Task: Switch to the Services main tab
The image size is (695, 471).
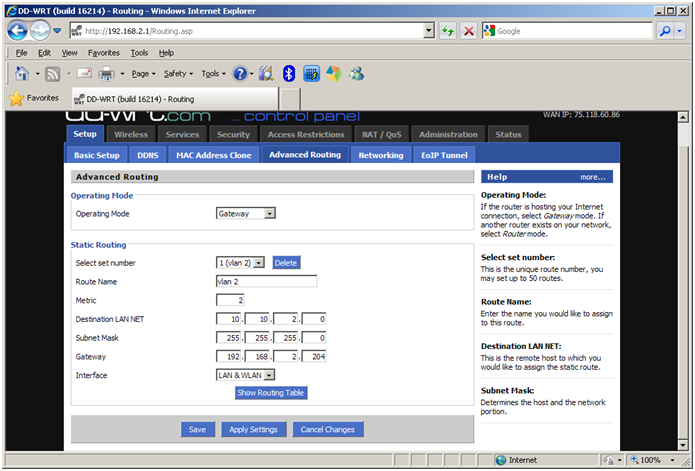Action: pos(182,135)
